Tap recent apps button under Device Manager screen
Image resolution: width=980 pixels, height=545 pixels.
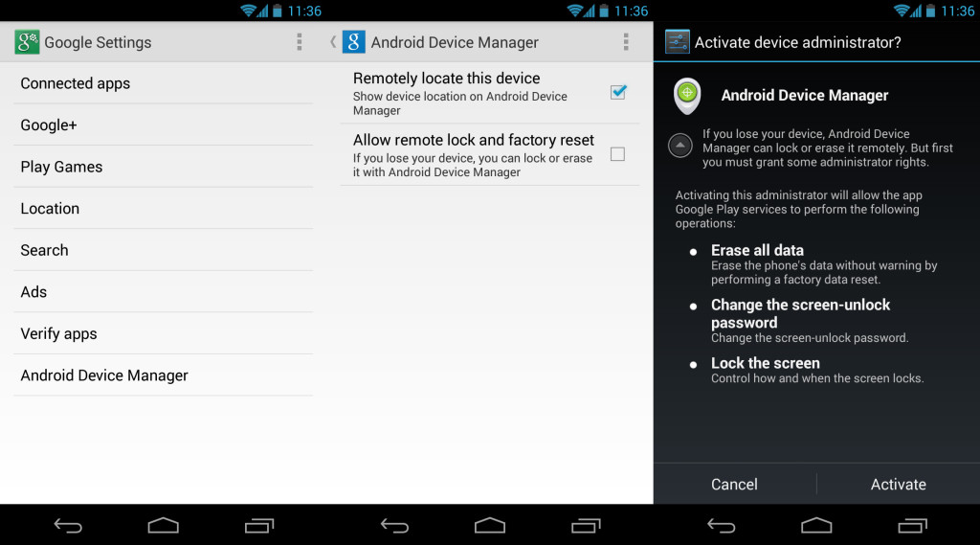(587, 526)
